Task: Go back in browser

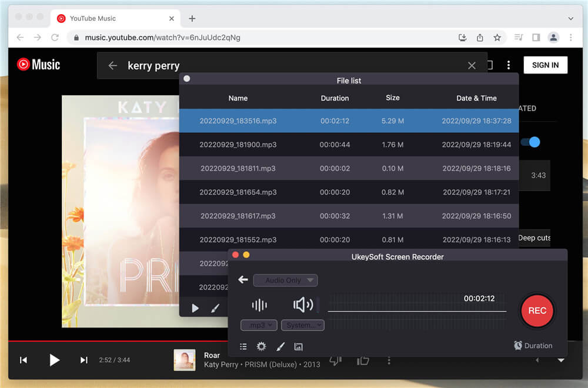Action: (x=20, y=38)
